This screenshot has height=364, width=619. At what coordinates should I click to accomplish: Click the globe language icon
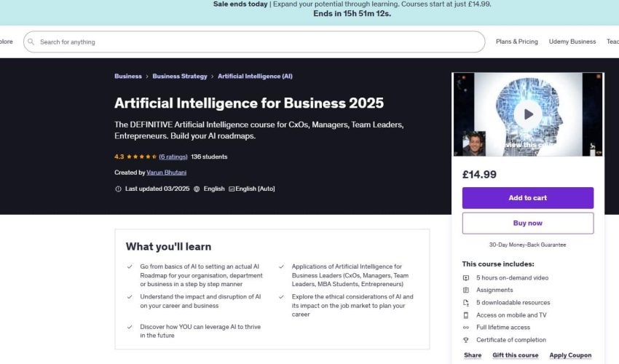pyautogui.click(x=197, y=189)
